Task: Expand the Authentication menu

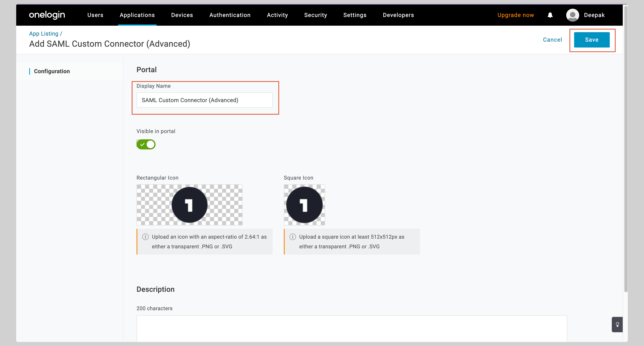Action: 230,15
